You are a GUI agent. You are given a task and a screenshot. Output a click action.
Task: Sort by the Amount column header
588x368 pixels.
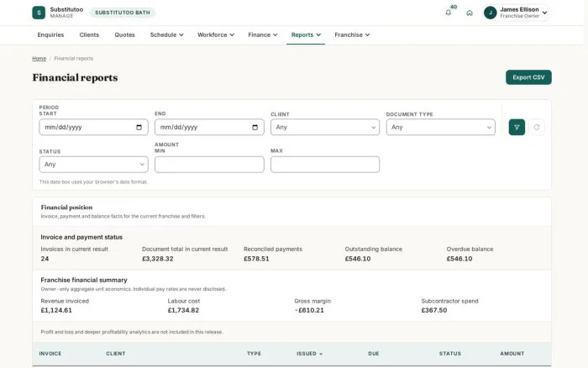pyautogui.click(x=512, y=354)
